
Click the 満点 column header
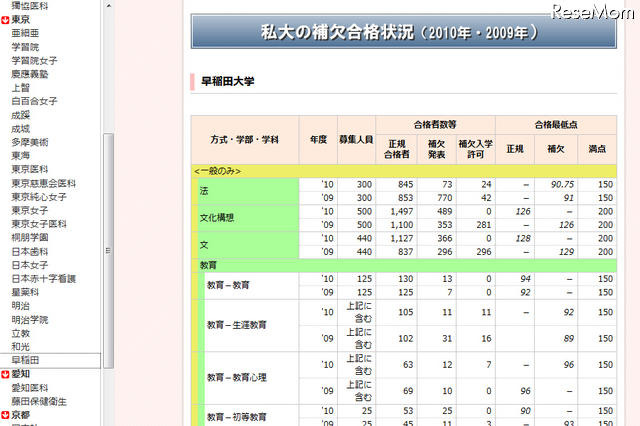tap(597, 149)
